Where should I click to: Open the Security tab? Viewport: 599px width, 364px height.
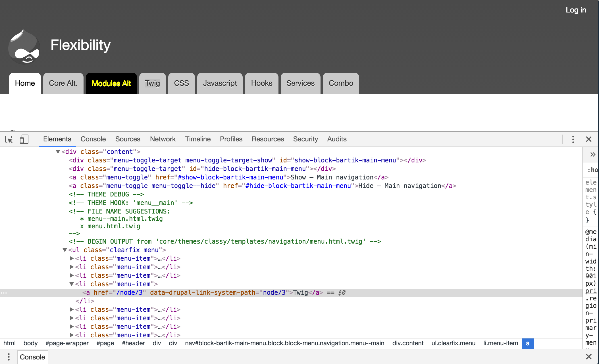(x=305, y=139)
